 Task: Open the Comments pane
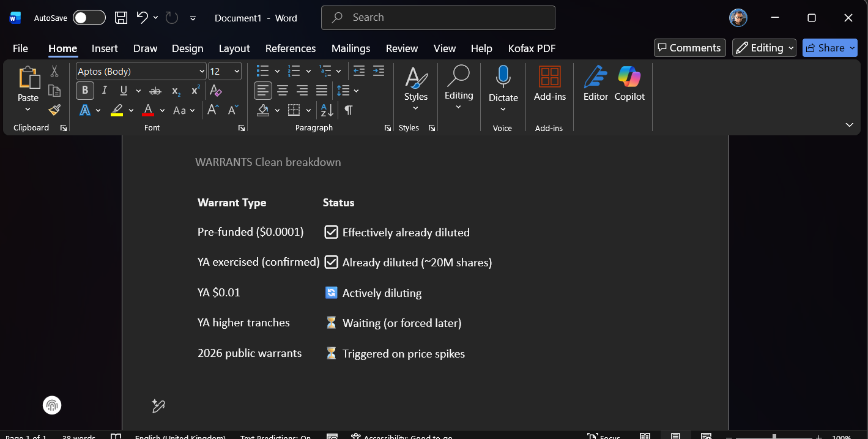point(689,48)
